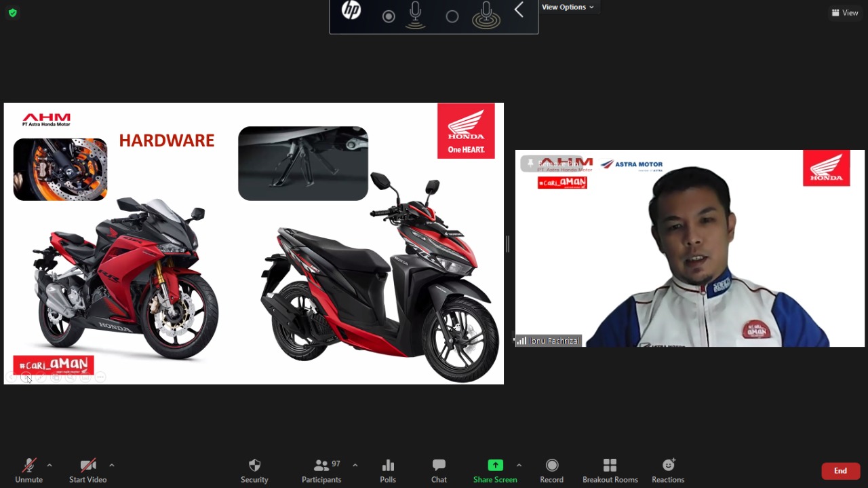The width and height of the screenshot is (868, 488).
Task: Select the second radio option in HP audio bar
Action: [452, 16]
